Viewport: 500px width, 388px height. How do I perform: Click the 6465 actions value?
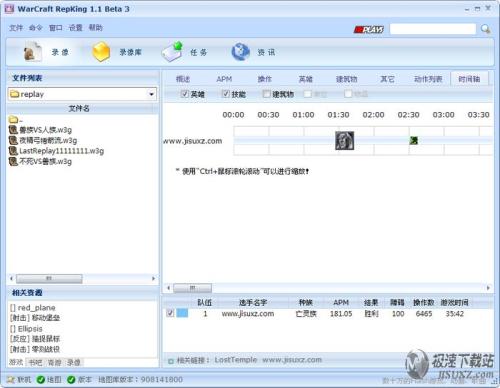[424, 314]
